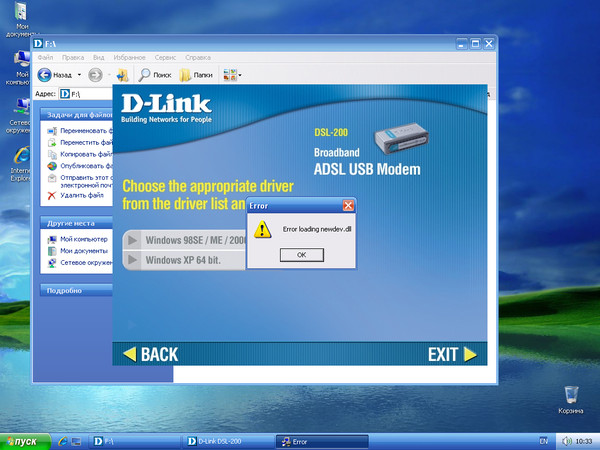Click the red X delete icon in the task panel
The width and height of the screenshot is (600, 450).
(52, 196)
